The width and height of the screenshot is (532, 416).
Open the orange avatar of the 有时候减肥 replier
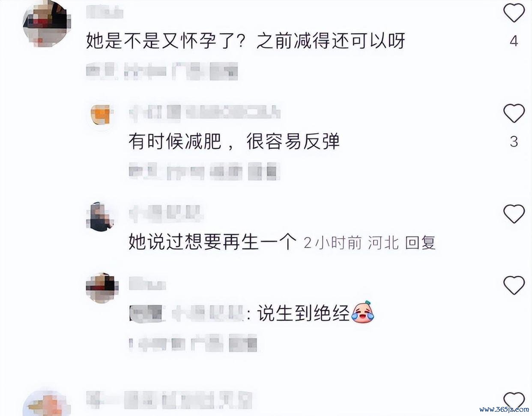[102, 114]
